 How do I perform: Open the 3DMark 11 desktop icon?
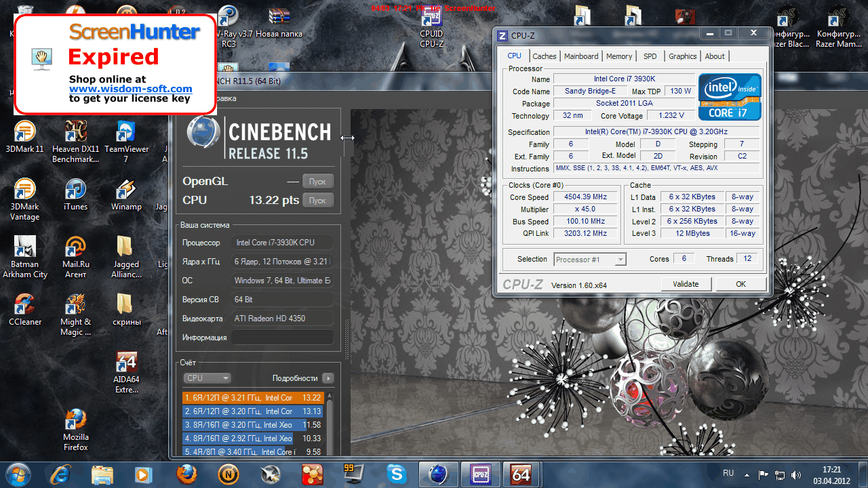coord(24,131)
